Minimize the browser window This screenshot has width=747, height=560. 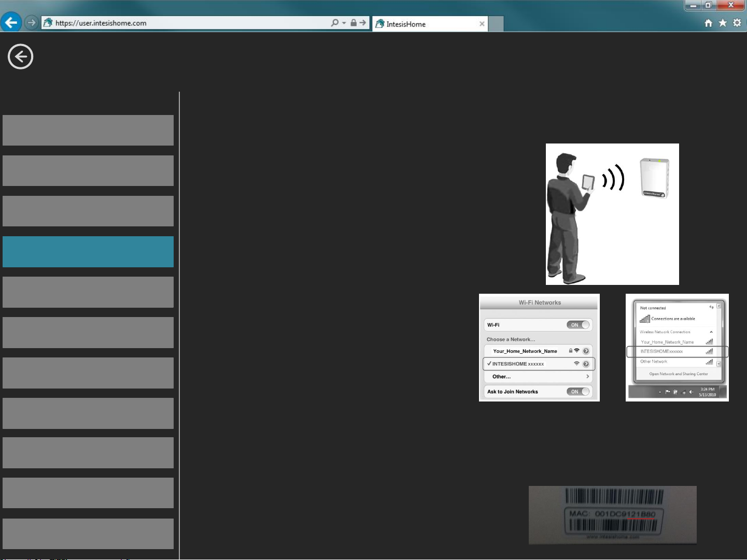(693, 5)
